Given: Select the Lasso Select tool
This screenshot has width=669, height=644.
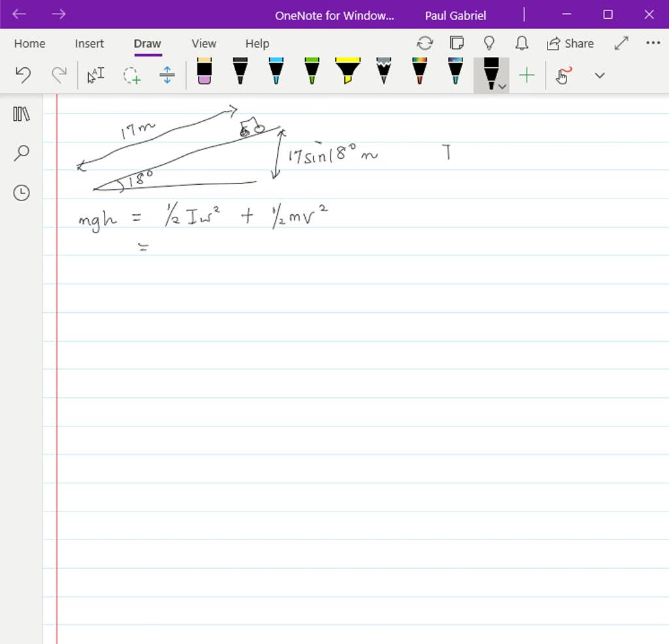Looking at the screenshot, I should tap(132, 76).
